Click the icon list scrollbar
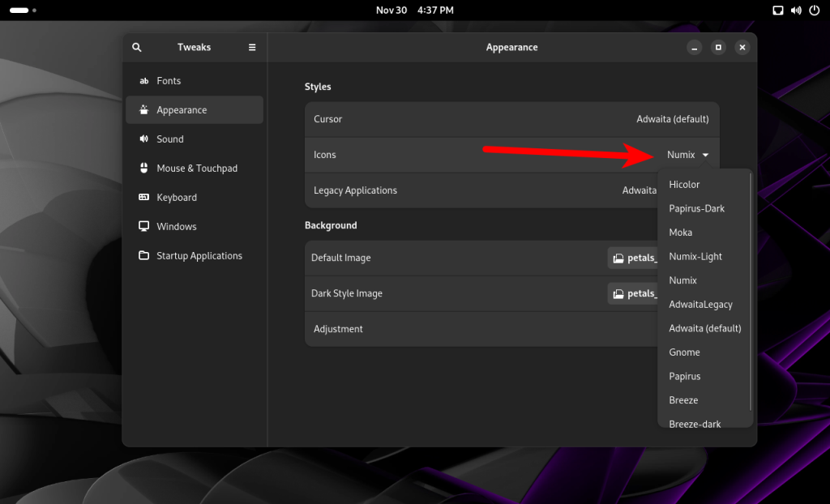The image size is (830, 504). pyautogui.click(x=751, y=292)
